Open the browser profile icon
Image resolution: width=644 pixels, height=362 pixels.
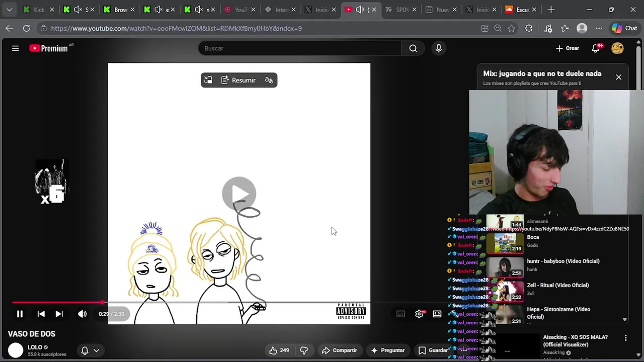coord(582,28)
